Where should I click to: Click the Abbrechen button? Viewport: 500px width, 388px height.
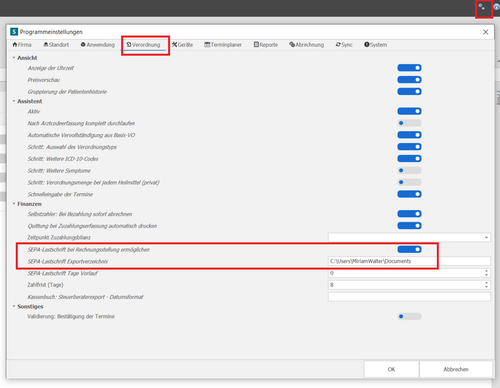(x=456, y=369)
